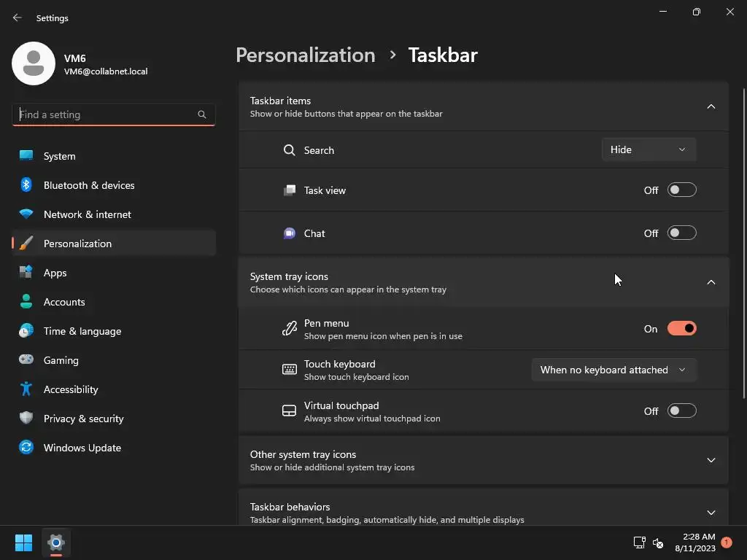The height and width of the screenshot is (560, 747).
Task: Click the Find a setting search box
Action: click(107, 114)
